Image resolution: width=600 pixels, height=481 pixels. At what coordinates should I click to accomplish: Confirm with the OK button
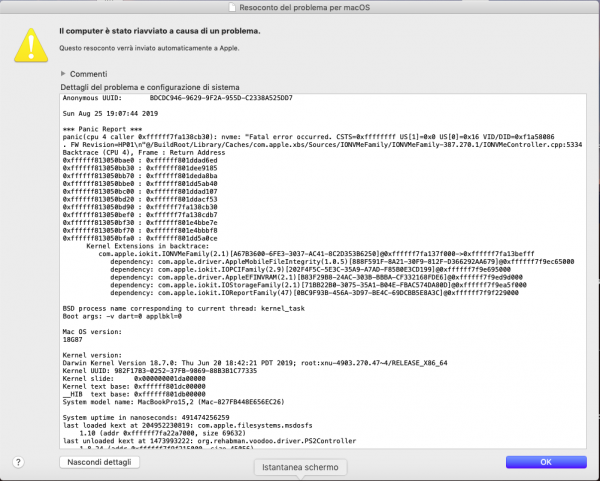[x=546, y=462]
